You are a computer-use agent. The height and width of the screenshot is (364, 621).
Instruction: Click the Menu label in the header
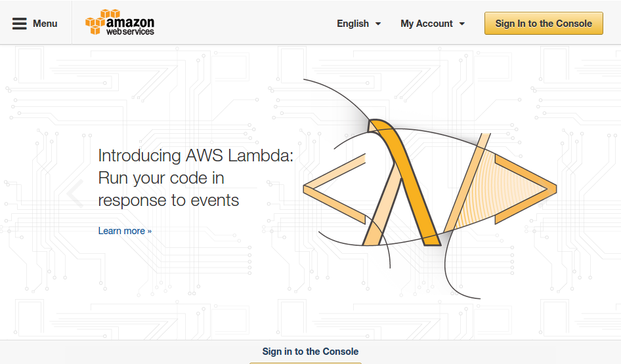45,24
